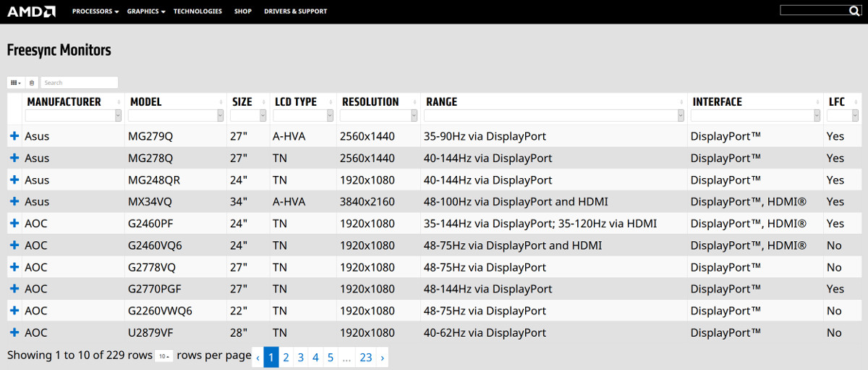Click the Freesync Monitors heading
The width and height of the screenshot is (868, 370).
pos(59,51)
